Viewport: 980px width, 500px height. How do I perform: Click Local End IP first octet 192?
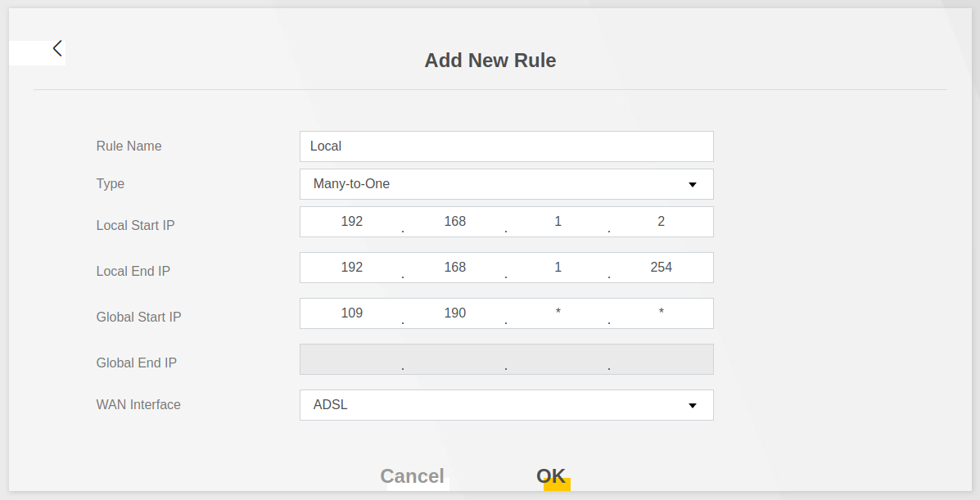pyautogui.click(x=352, y=268)
